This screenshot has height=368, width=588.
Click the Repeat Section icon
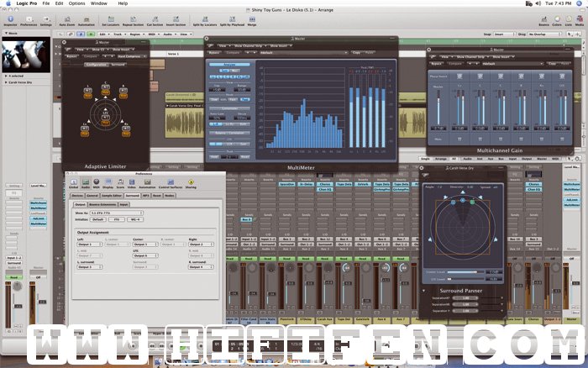[x=133, y=19]
